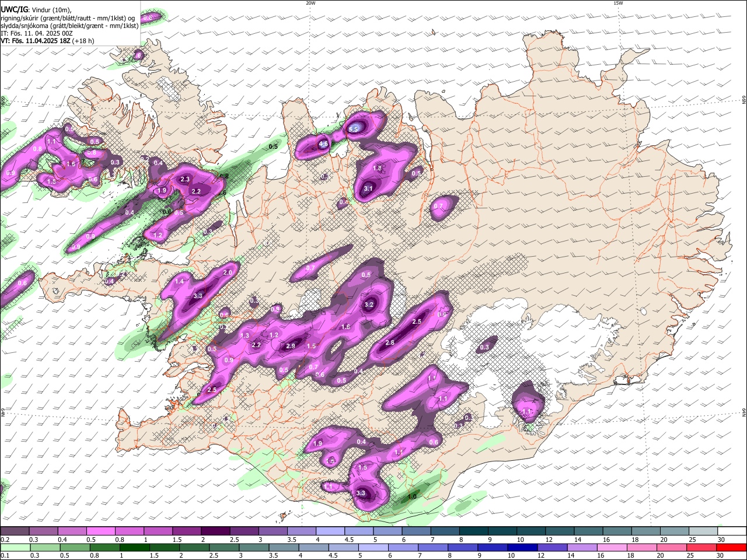Click the '15W' longitude label
747x560 pixels.
point(618,3)
